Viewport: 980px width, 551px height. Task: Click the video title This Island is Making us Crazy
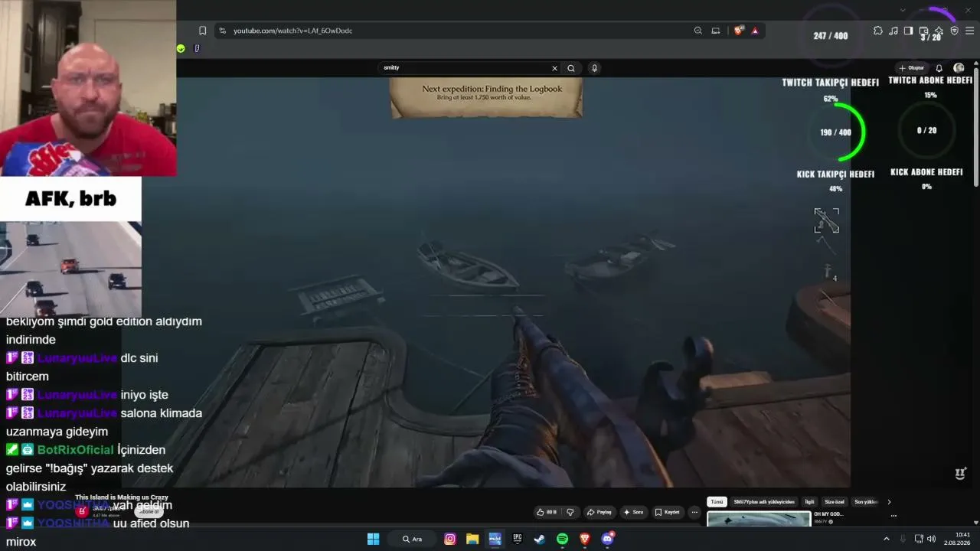122,497
